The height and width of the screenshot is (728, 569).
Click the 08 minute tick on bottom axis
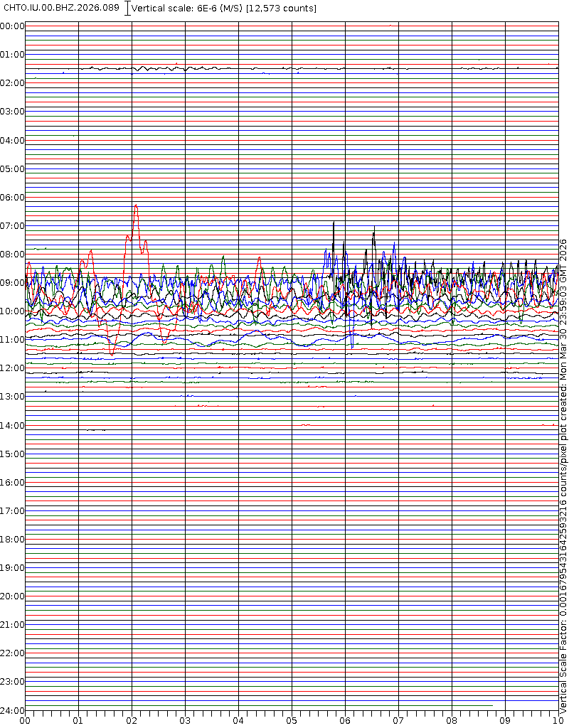[x=452, y=721]
